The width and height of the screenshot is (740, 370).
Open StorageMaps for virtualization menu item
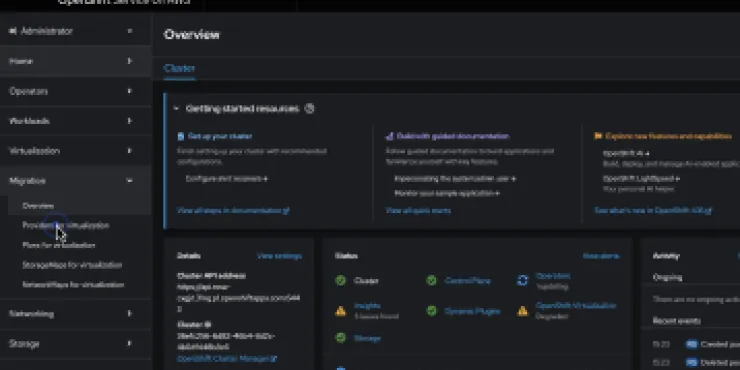tap(72, 265)
